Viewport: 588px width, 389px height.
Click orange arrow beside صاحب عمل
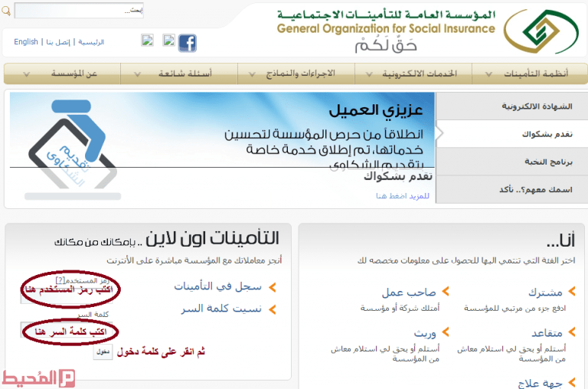[446, 292]
